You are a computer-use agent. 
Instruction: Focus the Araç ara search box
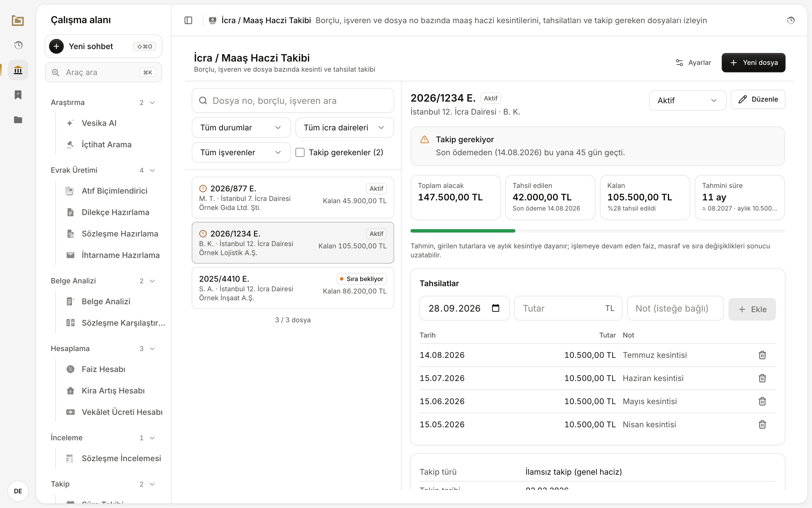point(103,72)
